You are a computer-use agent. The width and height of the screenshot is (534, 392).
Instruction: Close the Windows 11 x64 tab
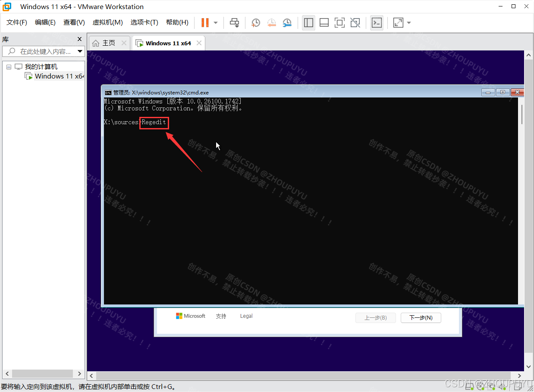(x=199, y=43)
